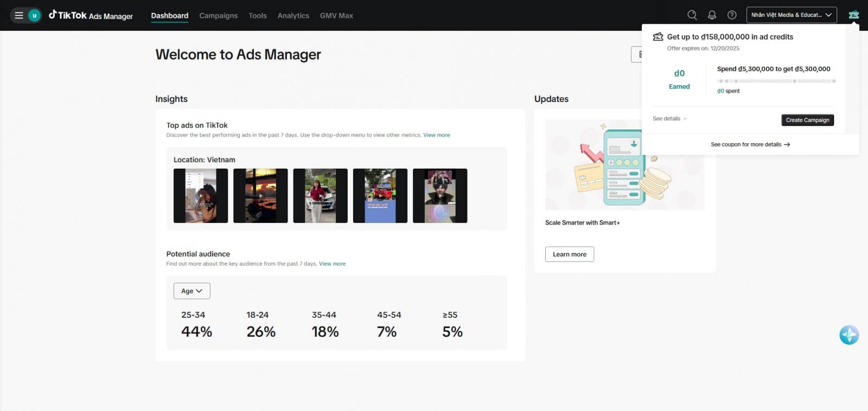Click the green user avatar badge
868x411 pixels.
click(35, 15)
